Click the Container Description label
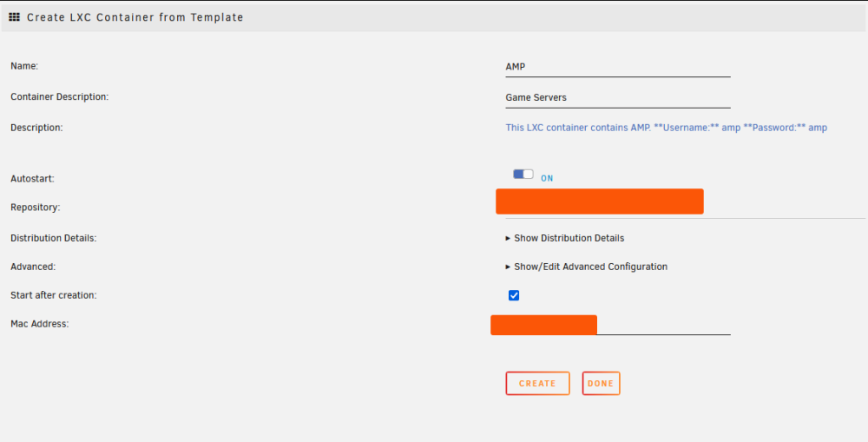The image size is (868, 442). pyautogui.click(x=59, y=97)
